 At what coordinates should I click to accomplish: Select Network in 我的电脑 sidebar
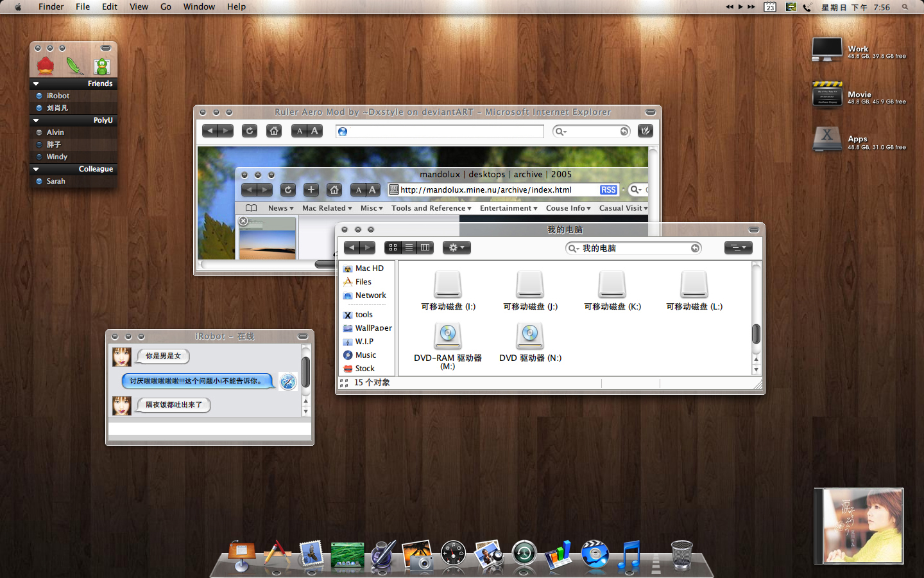click(364, 295)
